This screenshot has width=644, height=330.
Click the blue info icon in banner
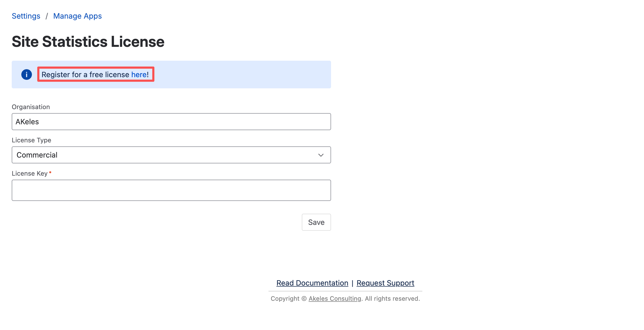(x=27, y=75)
